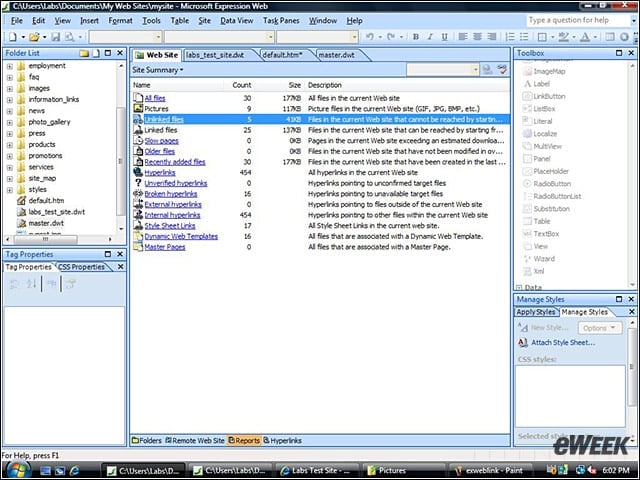Viewport: 640px width, 480px height.
Task: Switch to Hyperlinks view at bottom
Action: pos(282,440)
